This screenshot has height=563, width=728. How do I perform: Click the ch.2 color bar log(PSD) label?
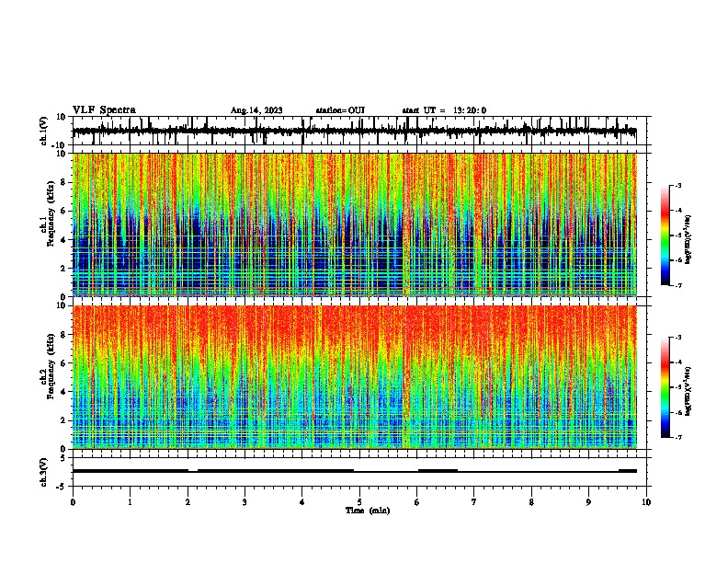click(688, 391)
